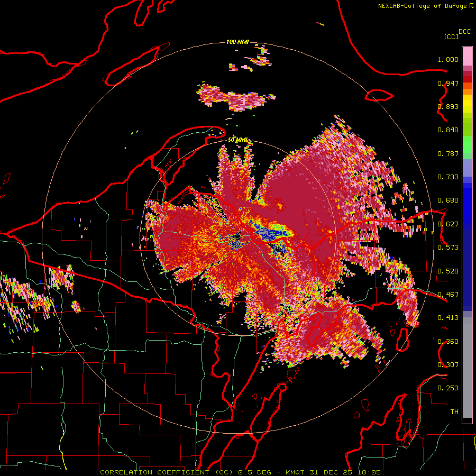
Task: Click the bright green segment of color bar
Action: 467,144
